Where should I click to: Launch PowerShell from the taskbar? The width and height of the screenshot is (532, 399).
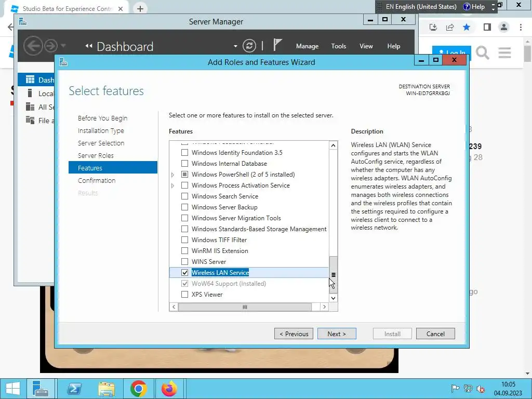pyautogui.click(x=74, y=389)
